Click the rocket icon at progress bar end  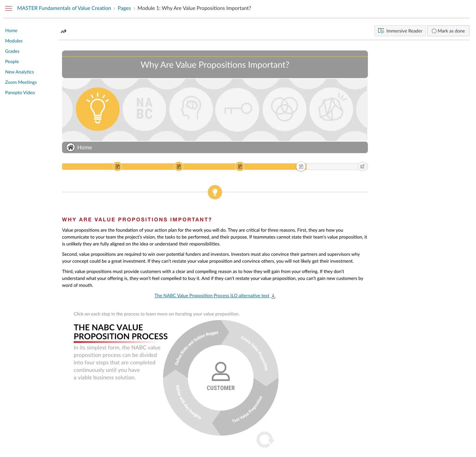(362, 167)
